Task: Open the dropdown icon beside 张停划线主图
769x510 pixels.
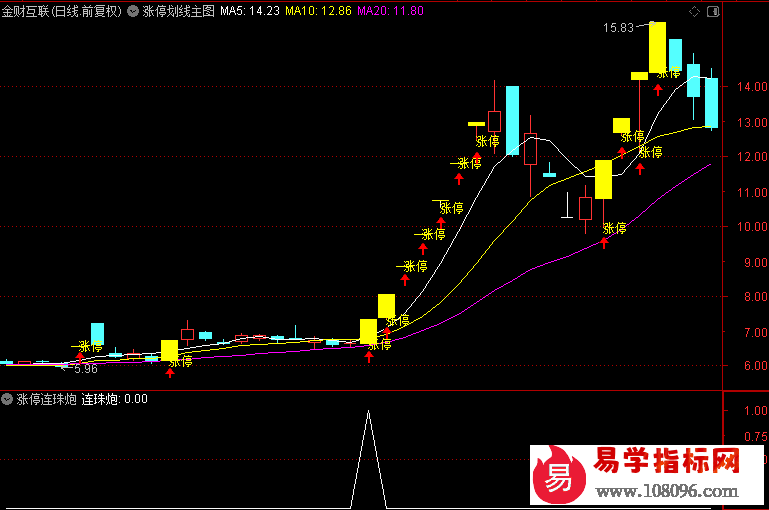Action: tap(133, 11)
